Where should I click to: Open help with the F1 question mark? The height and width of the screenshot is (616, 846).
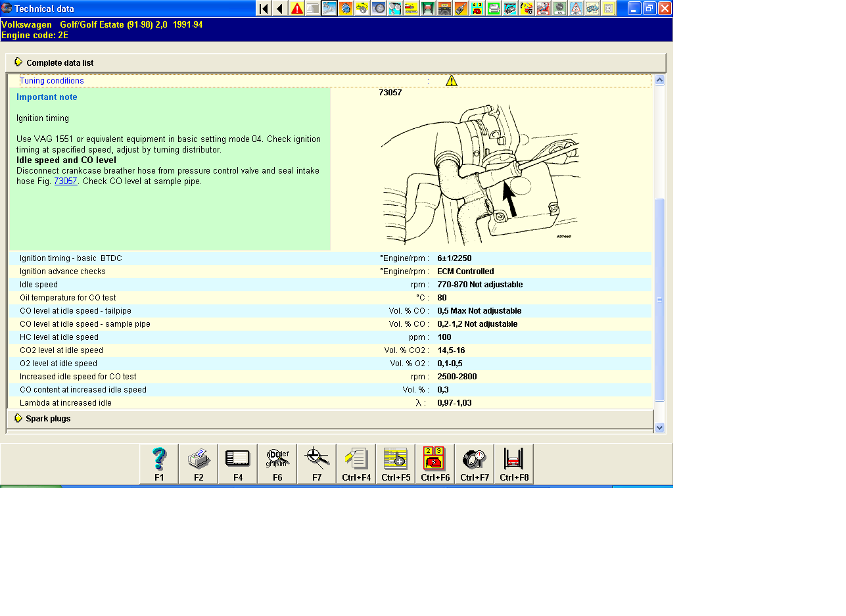tap(159, 464)
